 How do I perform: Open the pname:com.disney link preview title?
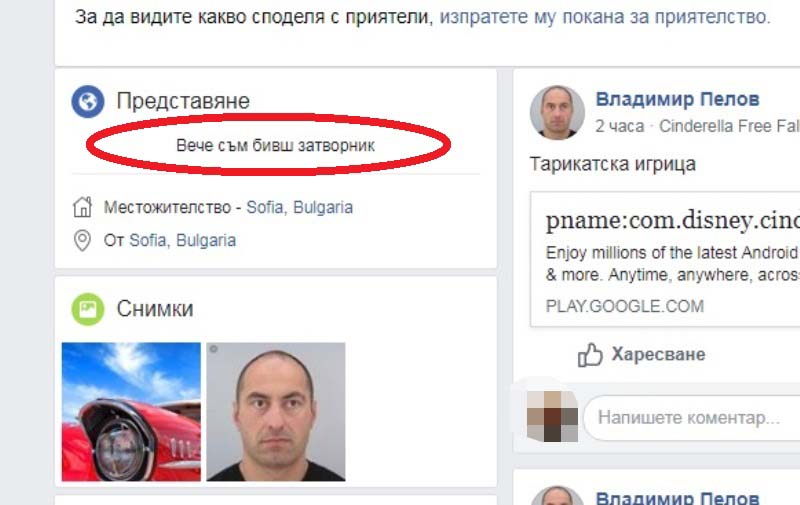click(x=672, y=220)
